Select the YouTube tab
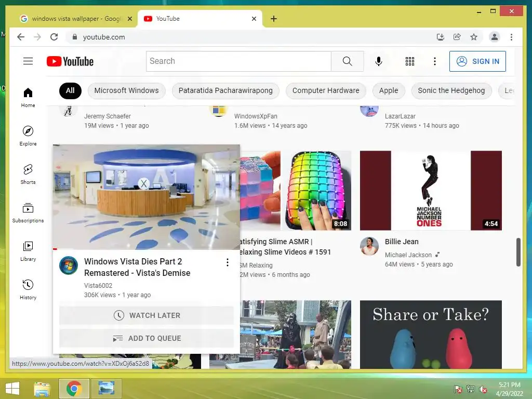The width and height of the screenshot is (532, 399). click(200, 19)
